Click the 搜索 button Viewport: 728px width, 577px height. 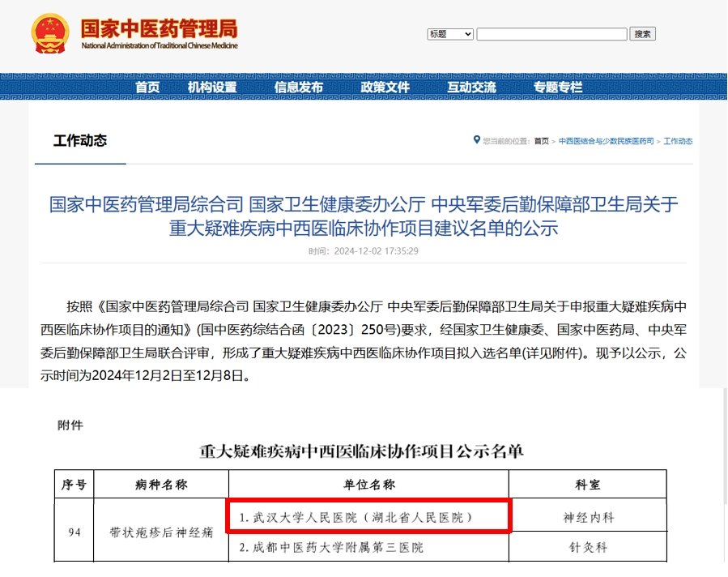click(x=643, y=34)
